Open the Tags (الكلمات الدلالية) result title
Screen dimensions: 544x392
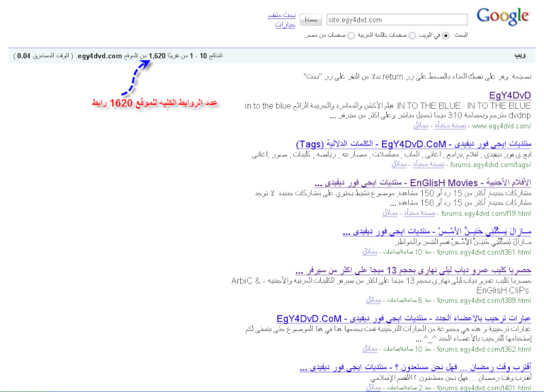click(413, 144)
